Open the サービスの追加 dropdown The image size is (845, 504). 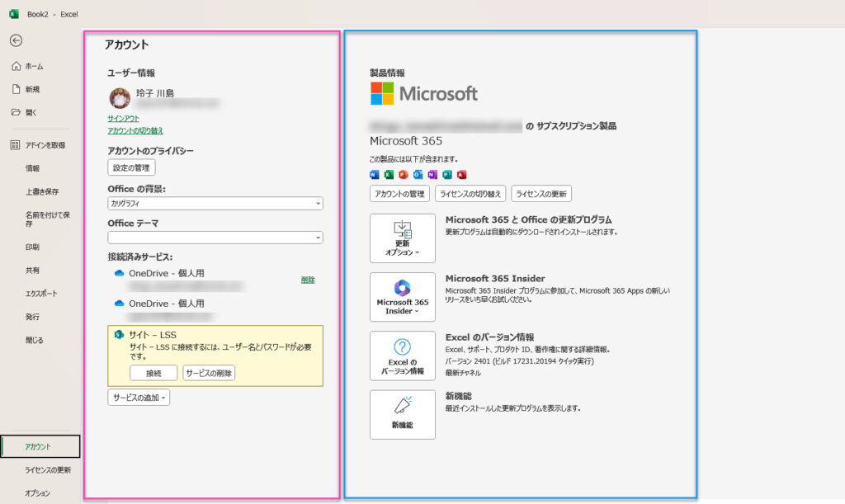point(139,398)
